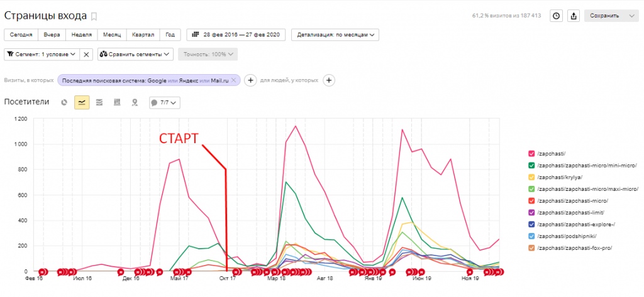
Task: Select the Вчера period tab
Action: tap(52, 35)
